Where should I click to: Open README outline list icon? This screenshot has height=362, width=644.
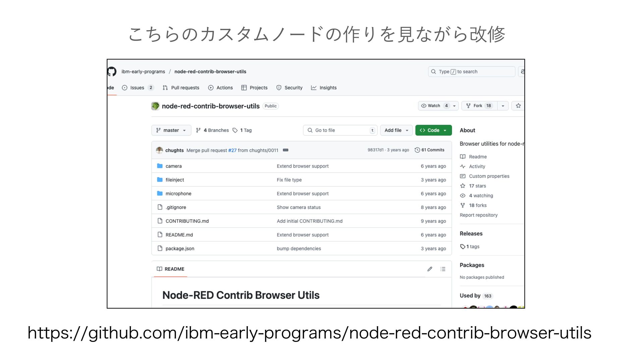[x=443, y=269]
